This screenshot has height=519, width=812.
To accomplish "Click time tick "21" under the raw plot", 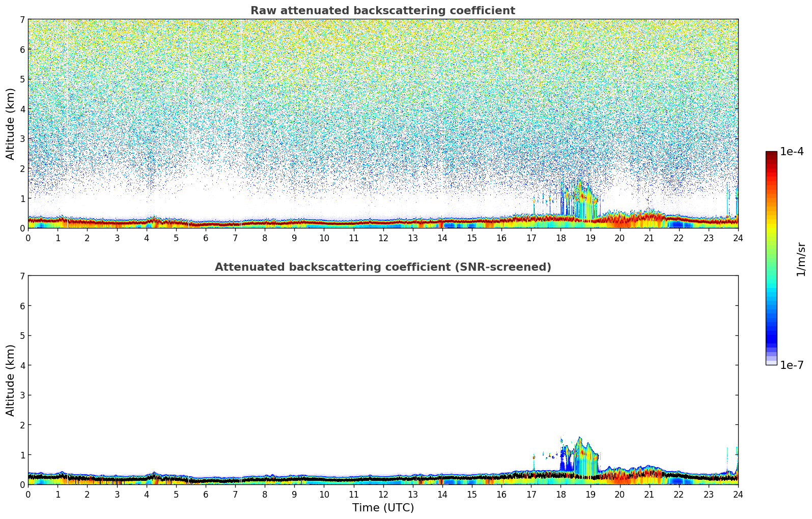I will [x=649, y=238].
